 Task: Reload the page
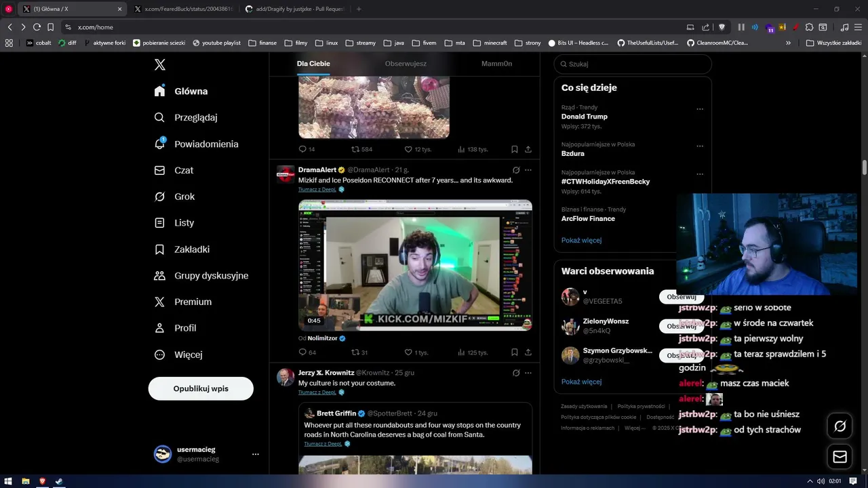(37, 27)
